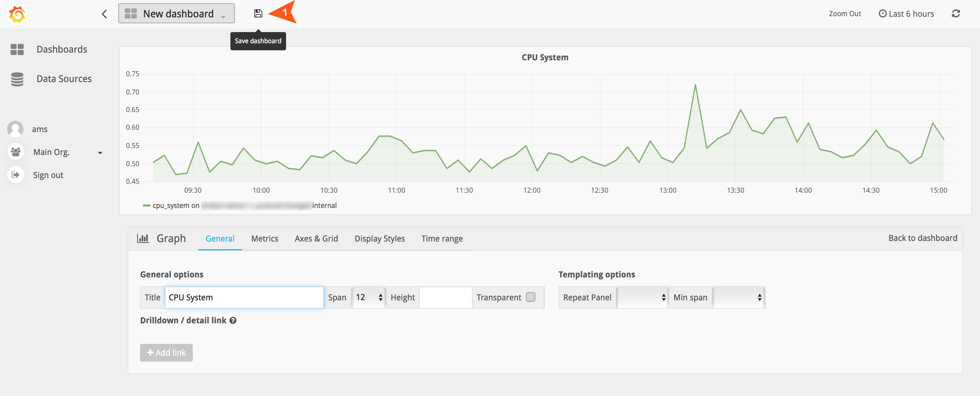Click the refresh icon in top bar
This screenshot has height=396, width=980.
click(x=955, y=14)
